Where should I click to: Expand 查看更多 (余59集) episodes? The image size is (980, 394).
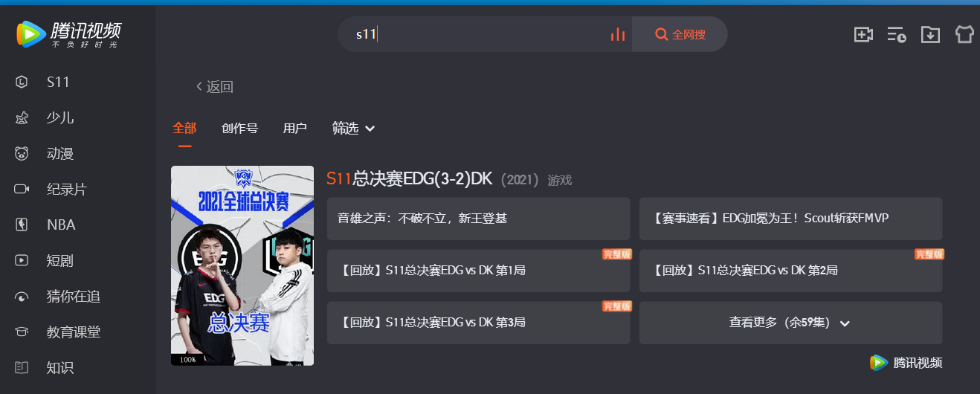[790, 323]
